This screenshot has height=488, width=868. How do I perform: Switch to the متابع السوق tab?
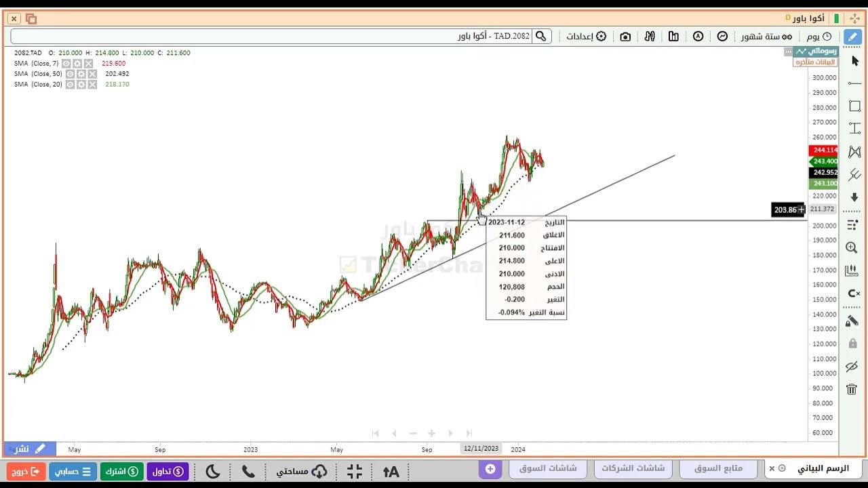(x=718, y=468)
